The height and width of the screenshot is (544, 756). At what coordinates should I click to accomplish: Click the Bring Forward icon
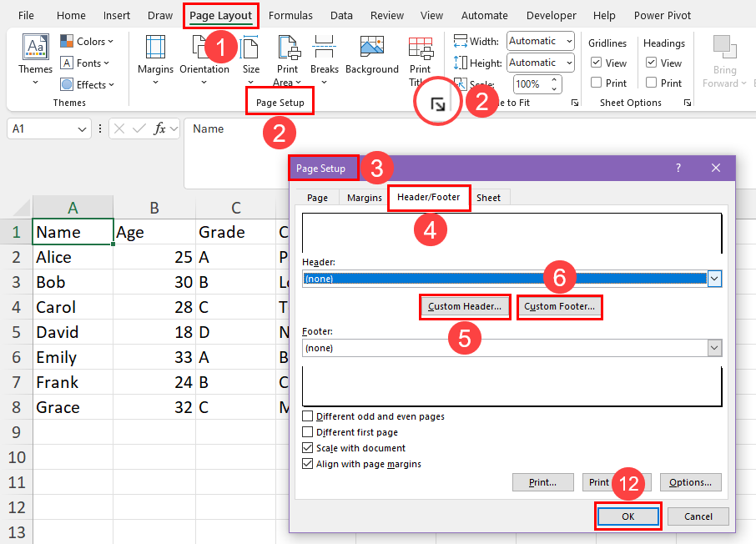pos(724,49)
